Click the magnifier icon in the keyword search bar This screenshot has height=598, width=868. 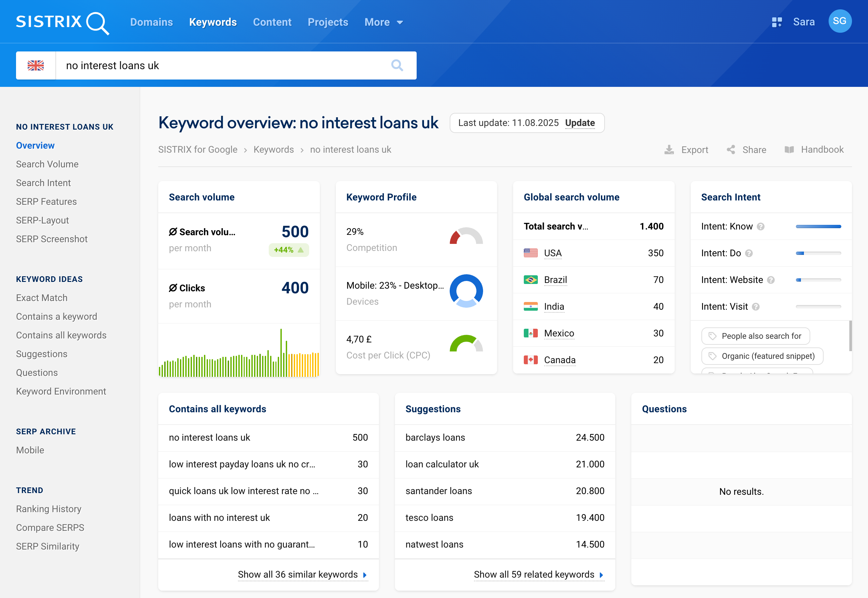click(x=397, y=65)
